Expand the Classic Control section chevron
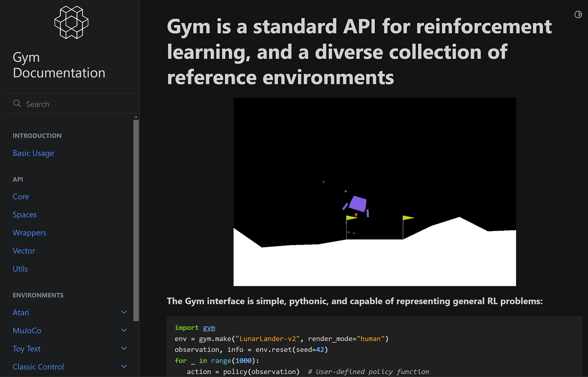588x377 pixels. (124, 367)
